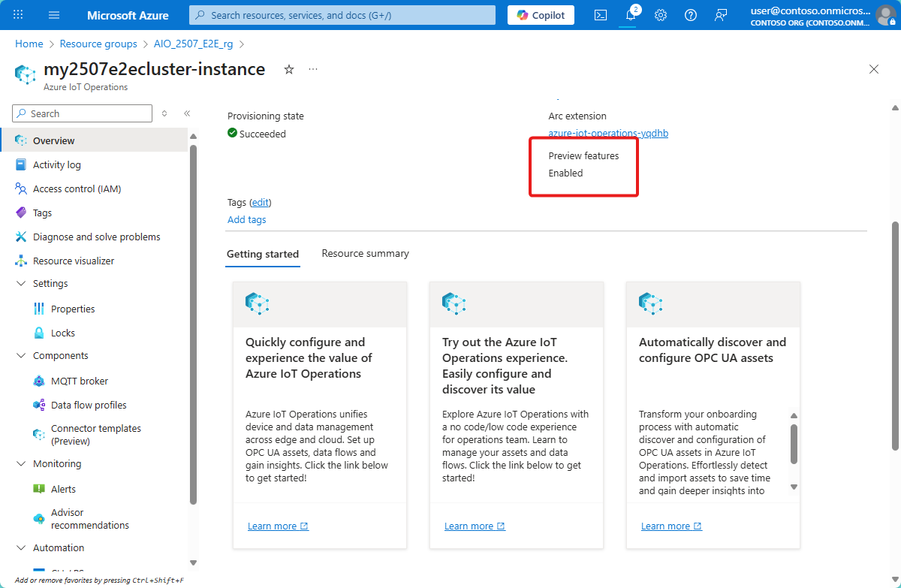Select Overview in the sidebar
The height and width of the screenshot is (588, 901).
click(94, 140)
